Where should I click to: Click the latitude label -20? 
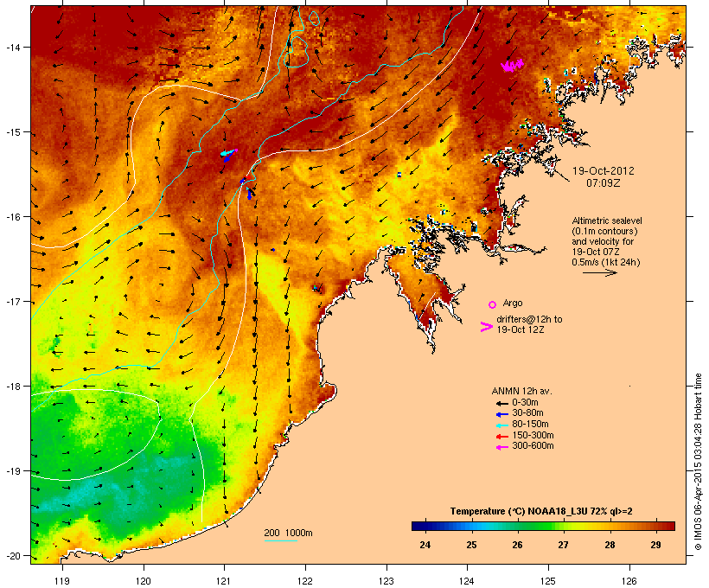point(13,555)
